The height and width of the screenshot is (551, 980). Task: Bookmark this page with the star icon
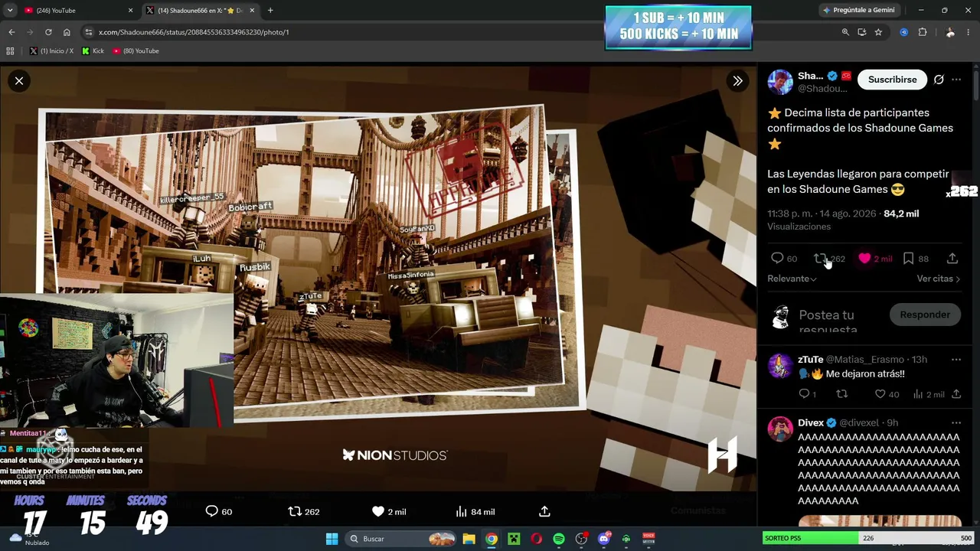click(878, 32)
